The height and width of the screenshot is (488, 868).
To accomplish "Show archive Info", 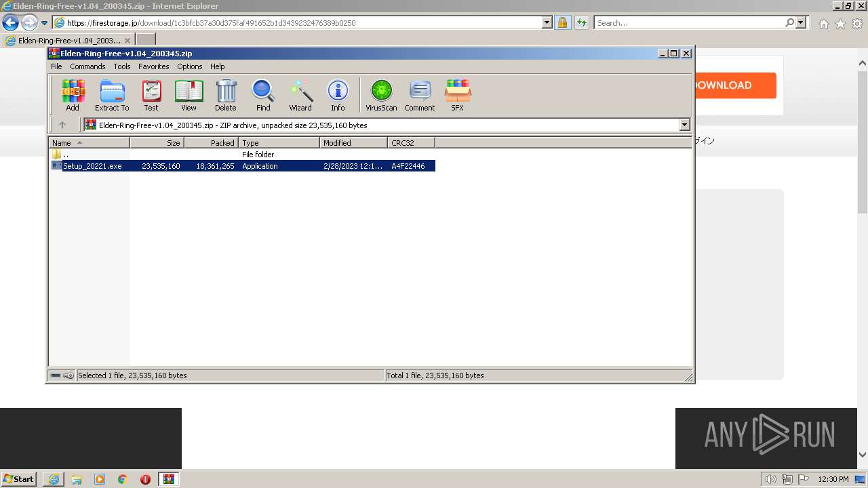I will pyautogui.click(x=338, y=95).
